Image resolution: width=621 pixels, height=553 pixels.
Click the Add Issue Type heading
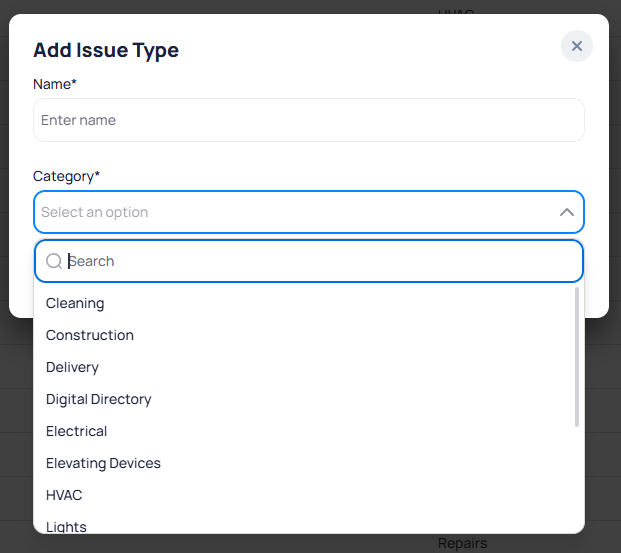click(106, 50)
